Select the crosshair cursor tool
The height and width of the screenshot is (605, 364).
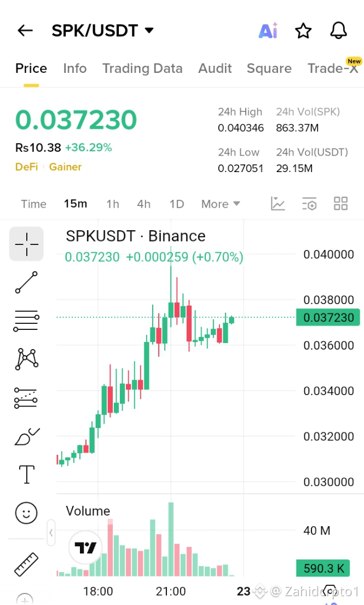26,244
